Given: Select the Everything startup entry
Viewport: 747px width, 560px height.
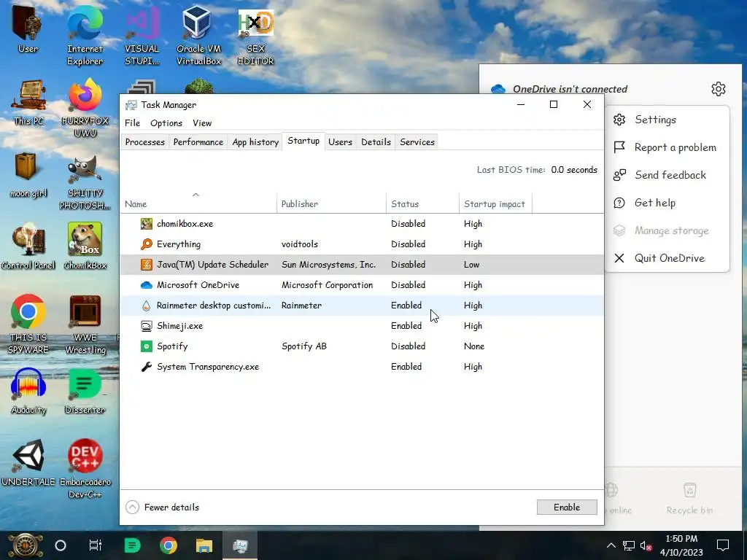Looking at the screenshot, I should pos(362,244).
